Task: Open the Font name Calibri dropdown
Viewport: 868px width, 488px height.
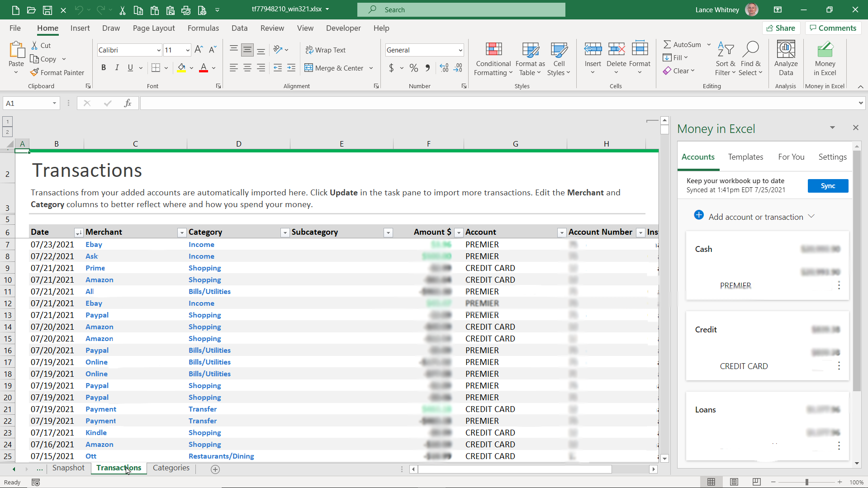Action: (x=159, y=50)
